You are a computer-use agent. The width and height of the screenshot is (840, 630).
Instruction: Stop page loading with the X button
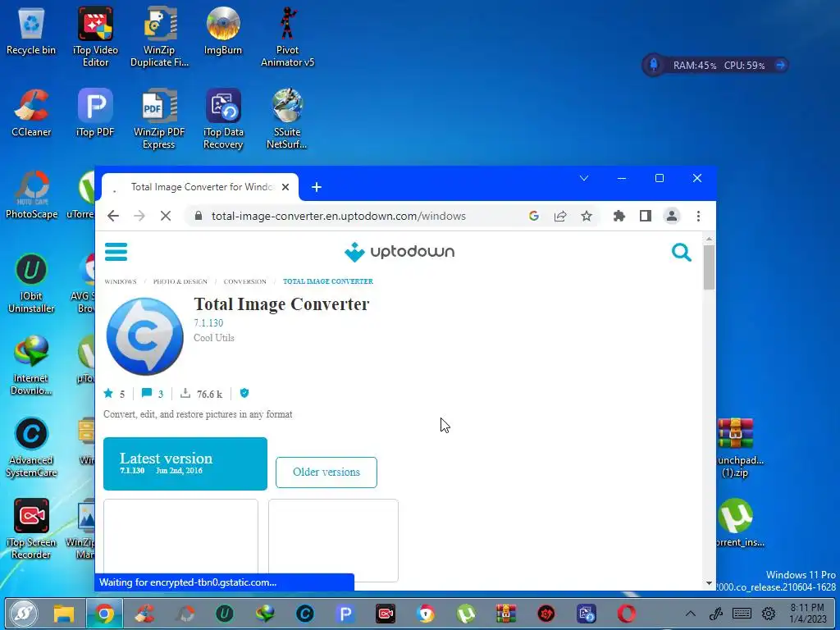[166, 216]
